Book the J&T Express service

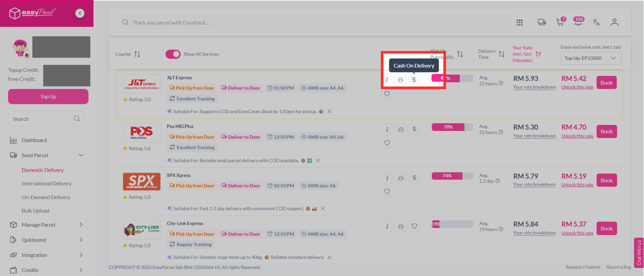(x=606, y=83)
